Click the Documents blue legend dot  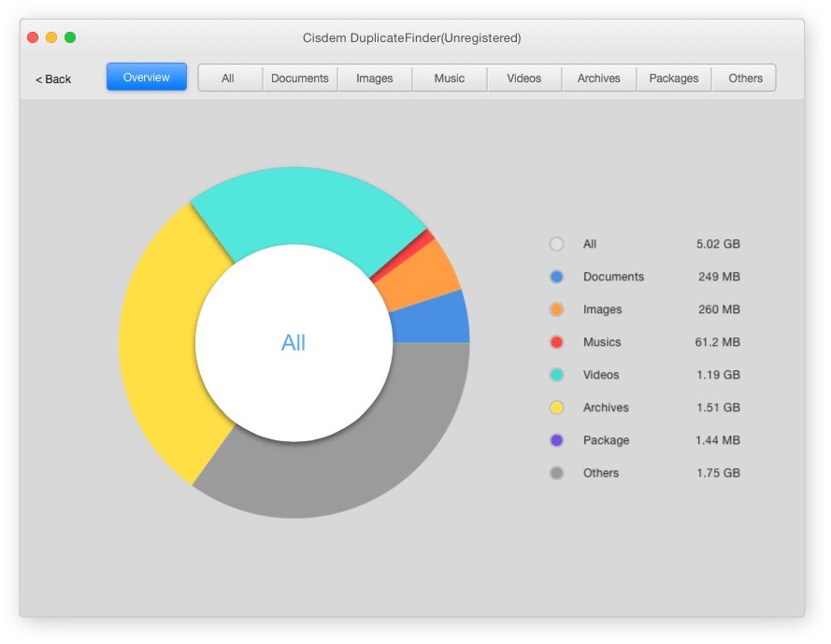point(556,277)
